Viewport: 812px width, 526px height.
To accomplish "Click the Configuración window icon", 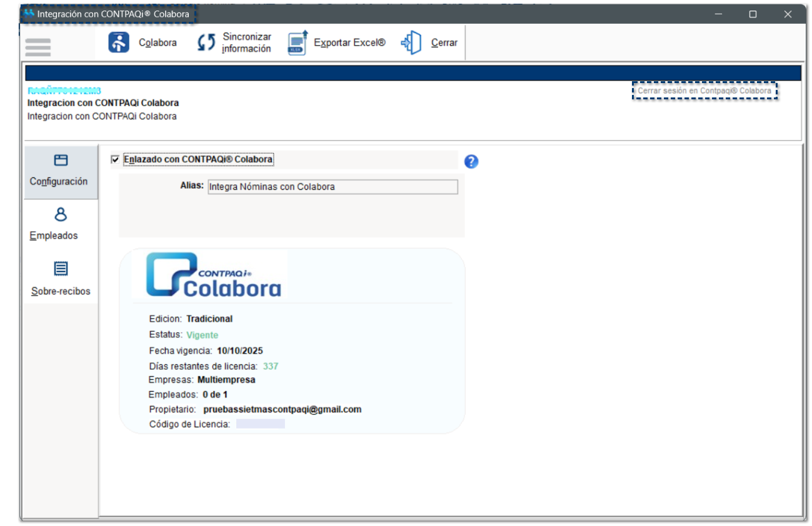I will pyautogui.click(x=61, y=161).
